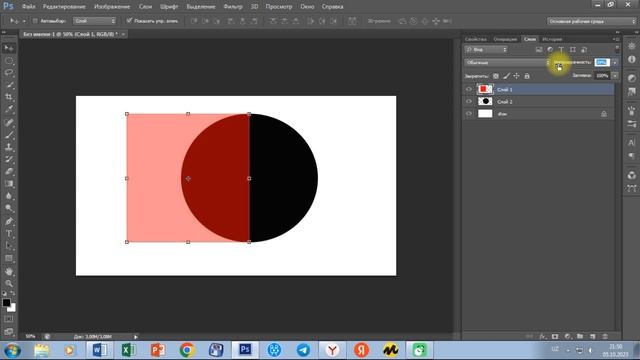Open the Изображение menu

[x=112, y=7]
